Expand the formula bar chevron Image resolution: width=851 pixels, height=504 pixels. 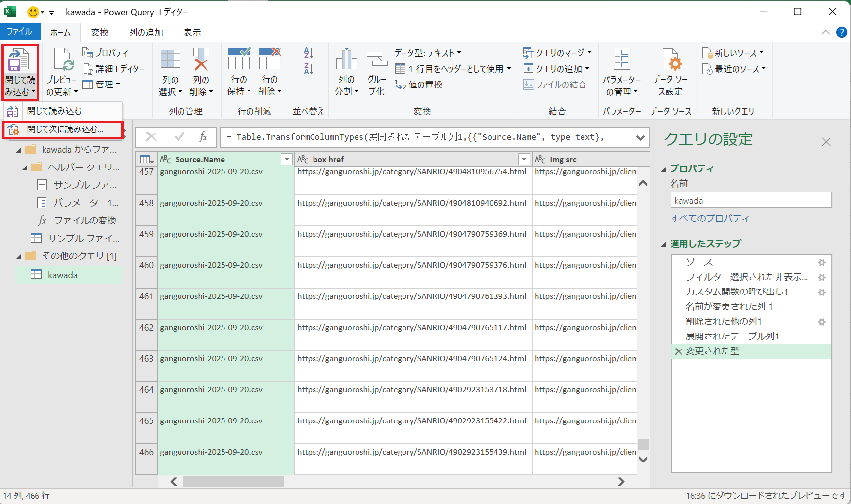[640, 137]
